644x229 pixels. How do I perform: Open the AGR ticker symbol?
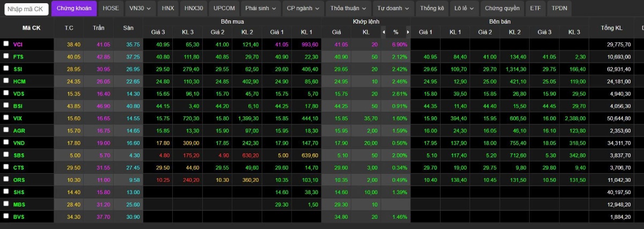click(18, 130)
